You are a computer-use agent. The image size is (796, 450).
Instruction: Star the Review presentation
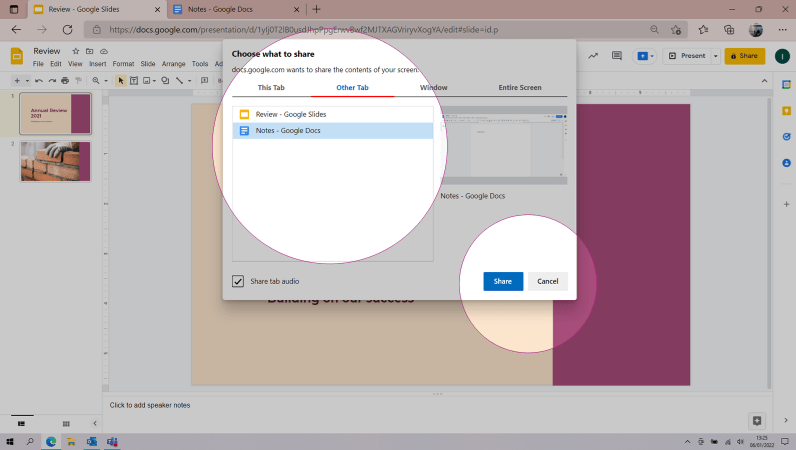click(76, 51)
